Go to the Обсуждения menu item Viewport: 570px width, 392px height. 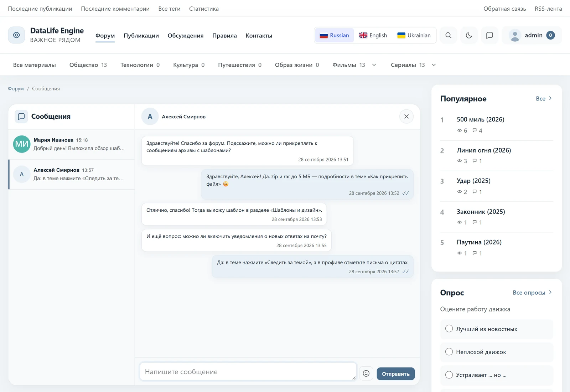tap(186, 36)
